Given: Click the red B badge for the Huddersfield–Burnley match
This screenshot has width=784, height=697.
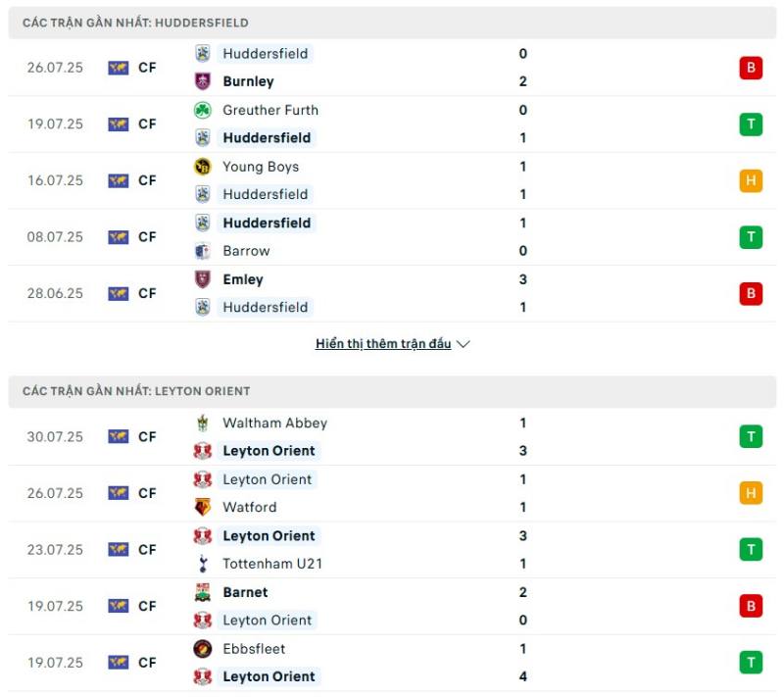Looking at the screenshot, I should point(751,68).
